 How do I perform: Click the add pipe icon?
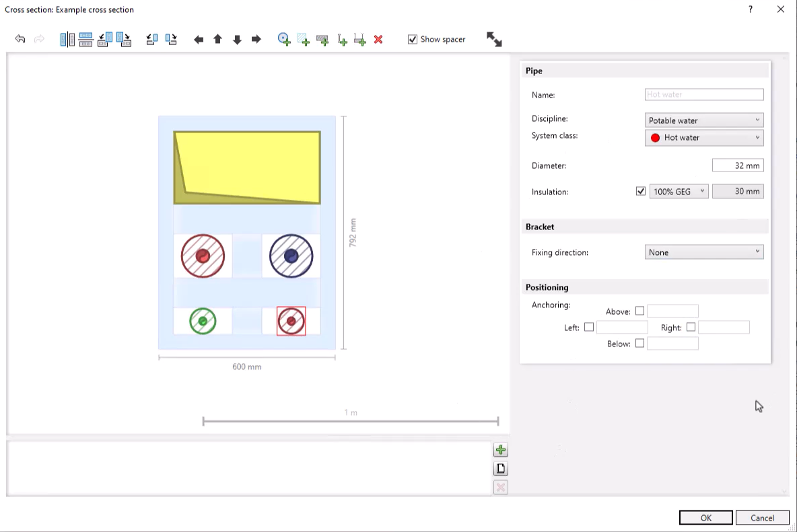[x=284, y=40]
